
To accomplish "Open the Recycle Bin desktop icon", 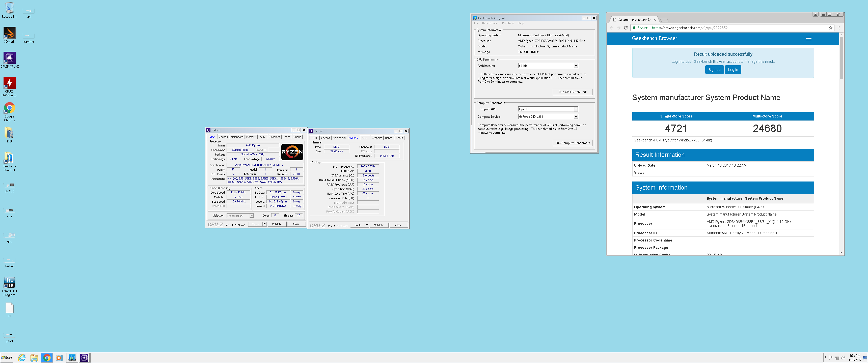I will click(9, 10).
